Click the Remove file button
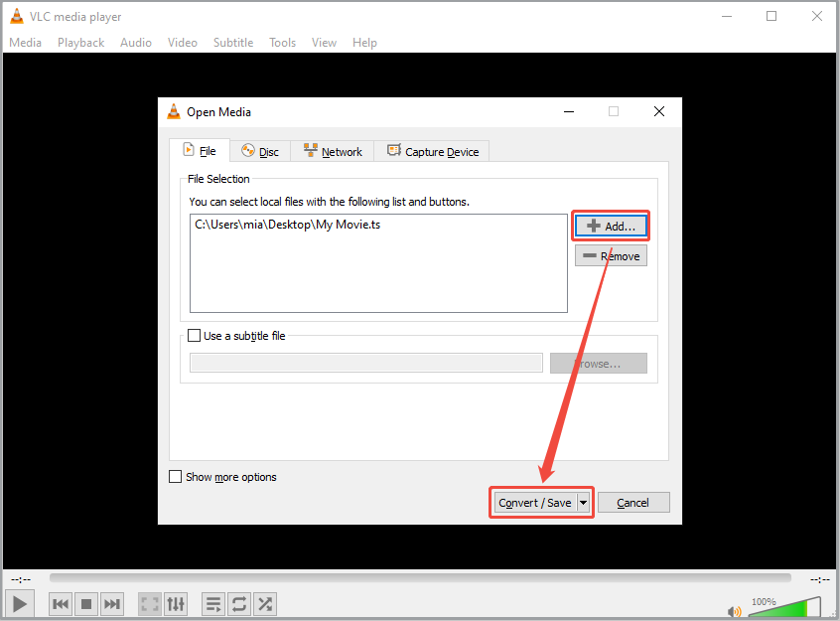The image size is (840, 621). [611, 255]
